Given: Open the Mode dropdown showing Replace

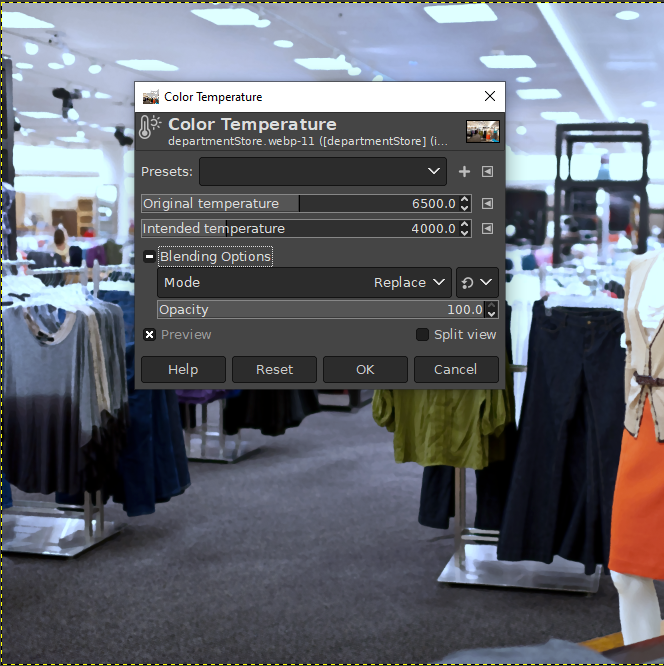Looking at the screenshot, I should pyautogui.click(x=304, y=282).
